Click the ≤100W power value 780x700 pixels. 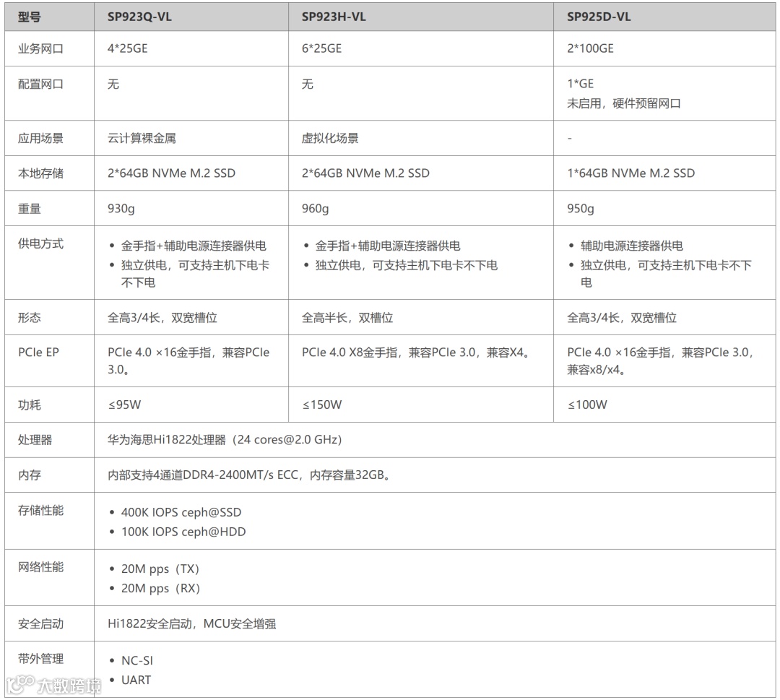pos(587,405)
